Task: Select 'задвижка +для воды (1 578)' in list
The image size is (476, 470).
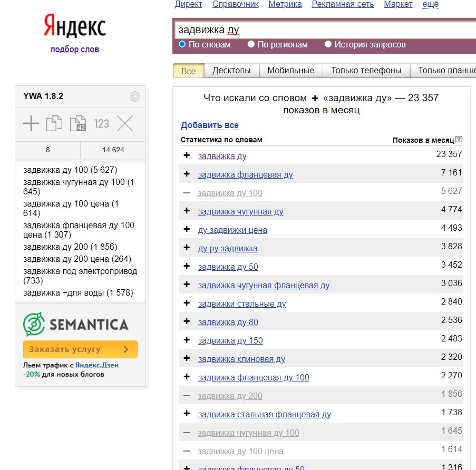Action: [x=78, y=293]
